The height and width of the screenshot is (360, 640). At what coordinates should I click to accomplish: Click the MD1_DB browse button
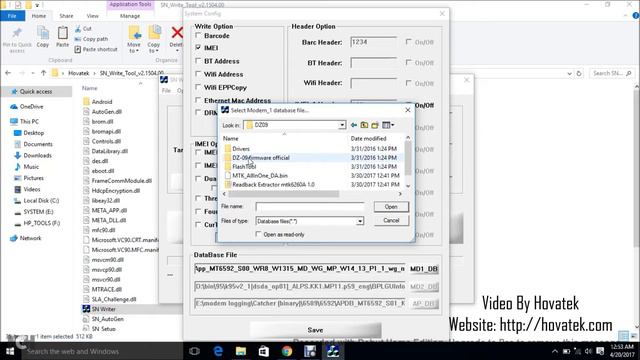click(x=424, y=269)
